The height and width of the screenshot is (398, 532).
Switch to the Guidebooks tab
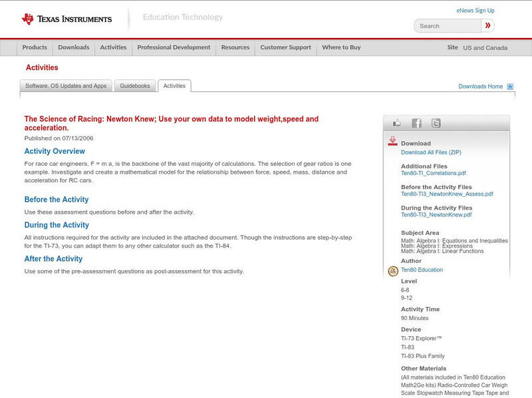[135, 86]
